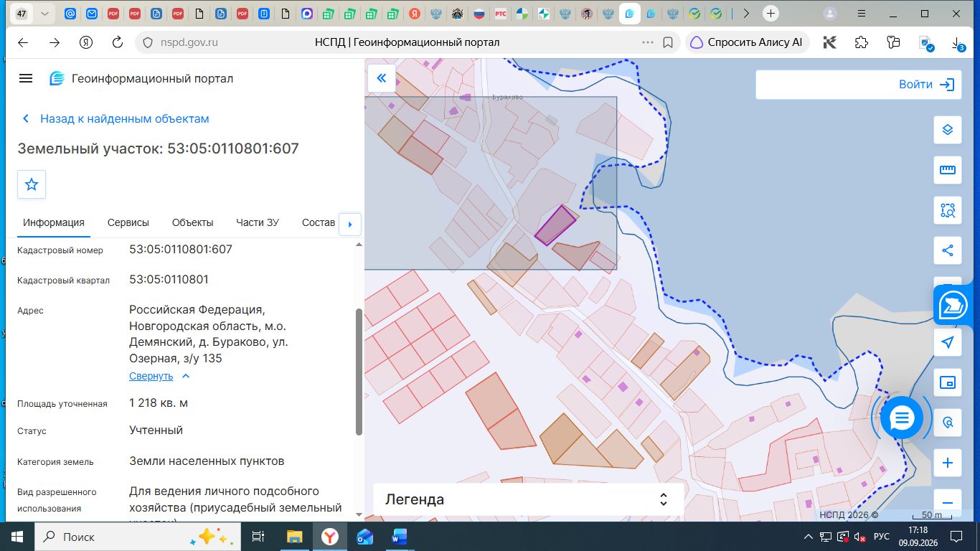Go back via Назад к найденным объектам
This screenshot has width=980, height=551.
(116, 118)
